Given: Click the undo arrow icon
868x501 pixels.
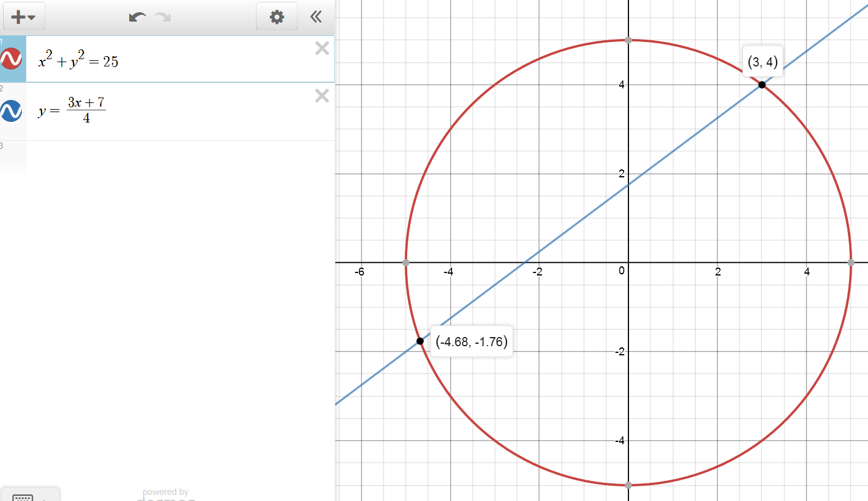Looking at the screenshot, I should 137,17.
